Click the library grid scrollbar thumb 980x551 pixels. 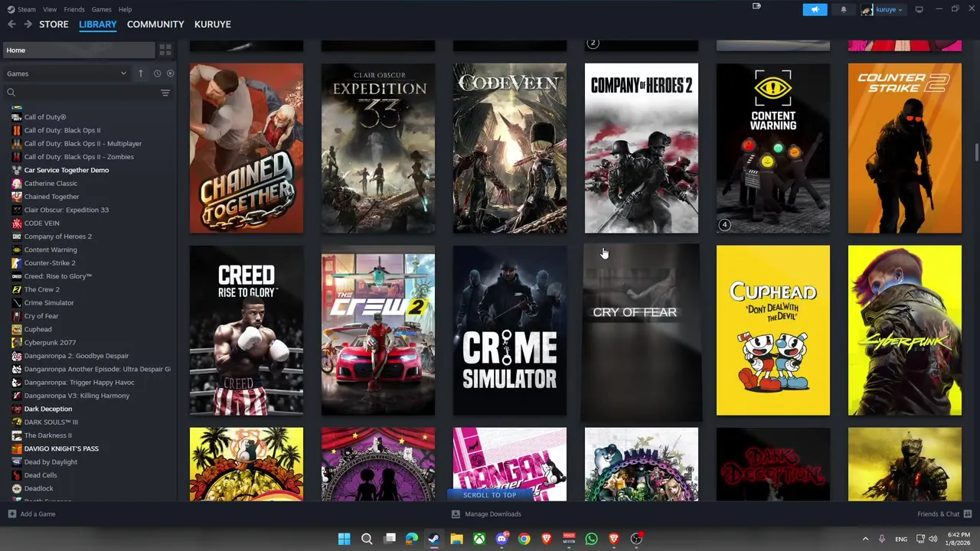(x=976, y=152)
